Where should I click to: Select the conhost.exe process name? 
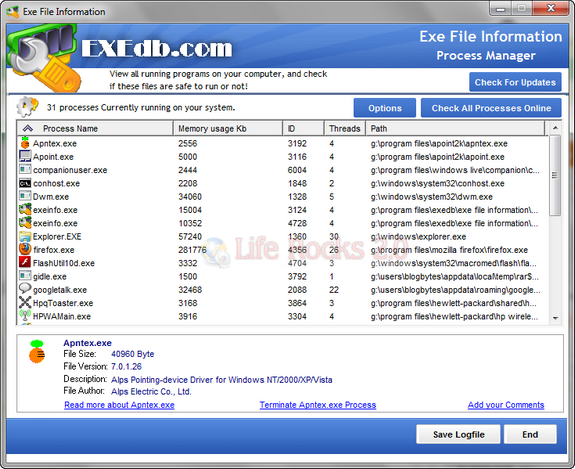[x=56, y=183]
